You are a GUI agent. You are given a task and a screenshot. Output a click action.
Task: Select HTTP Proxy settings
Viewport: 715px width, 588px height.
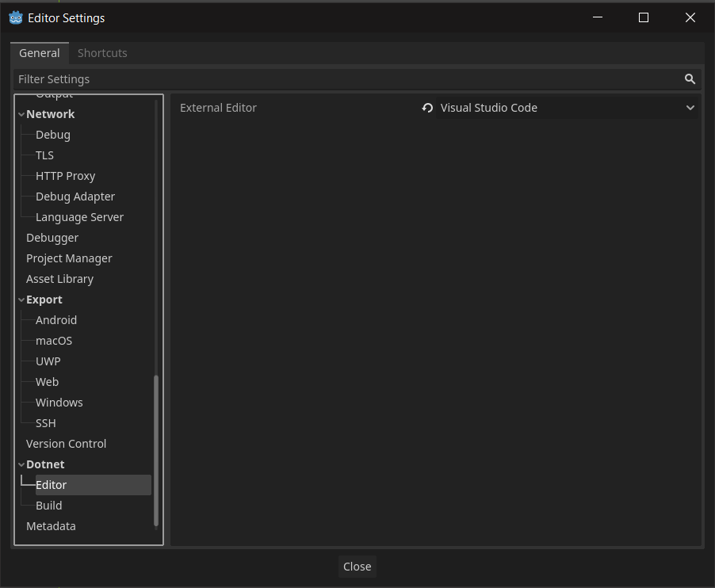pos(65,175)
